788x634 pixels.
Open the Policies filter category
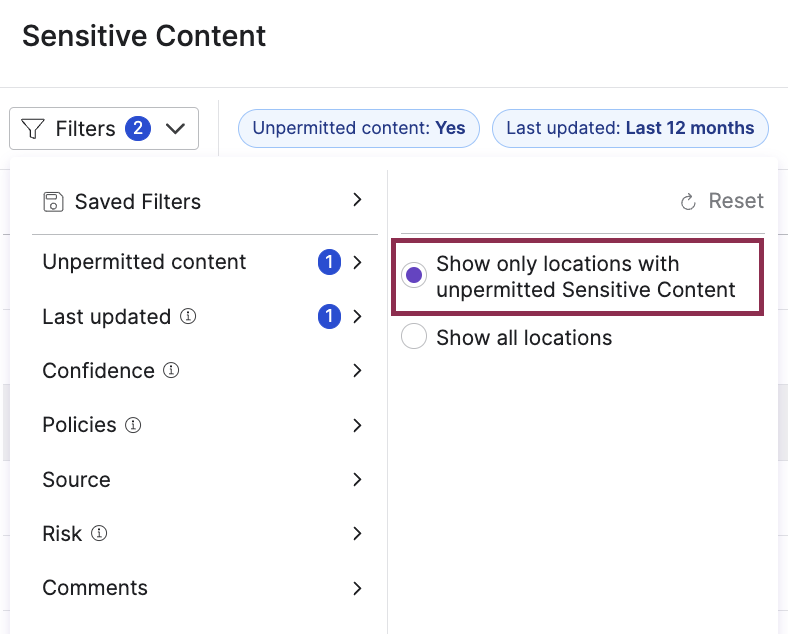(x=205, y=425)
